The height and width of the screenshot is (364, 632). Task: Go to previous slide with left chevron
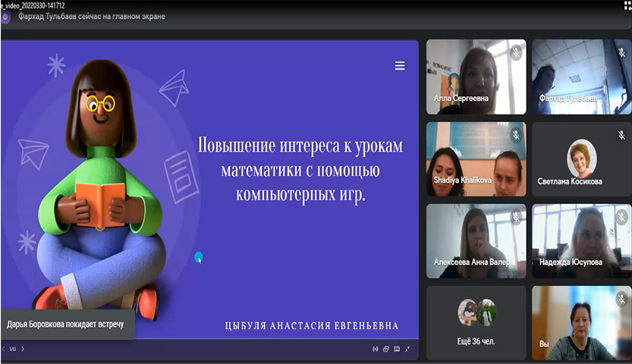coord(4,350)
